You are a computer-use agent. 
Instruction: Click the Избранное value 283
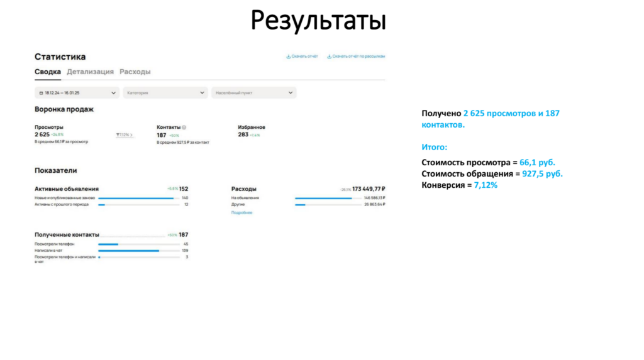coord(243,134)
